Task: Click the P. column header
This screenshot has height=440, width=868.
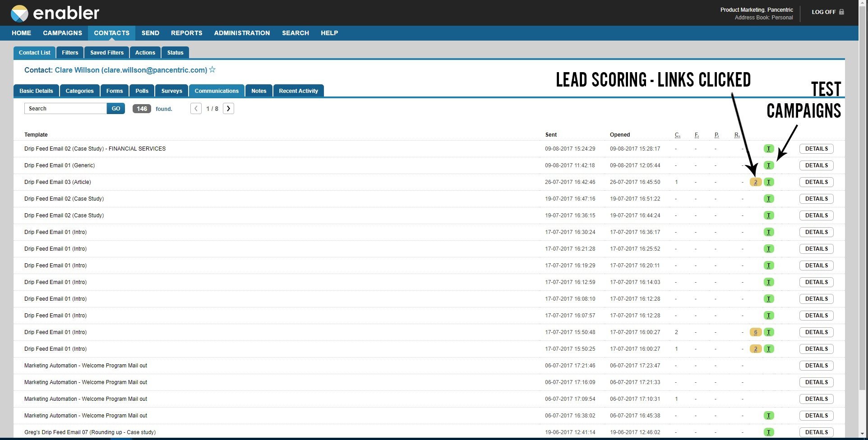Action: tap(716, 135)
